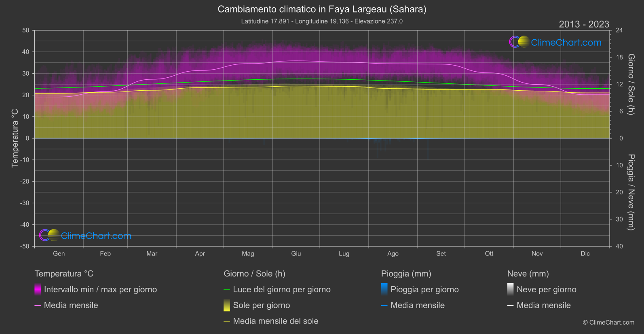Click the 'Temperatura °C' legend heading

pos(64,274)
